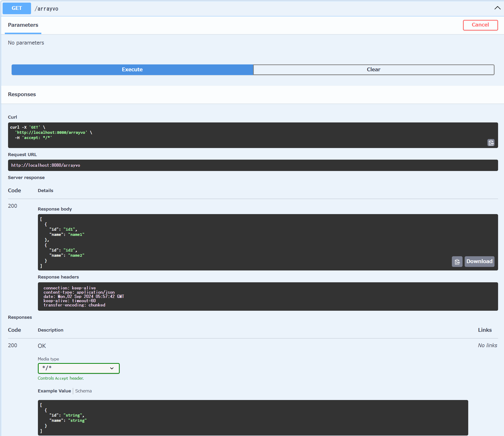Switch to the Schema tab
The image size is (504, 436).
[83, 391]
